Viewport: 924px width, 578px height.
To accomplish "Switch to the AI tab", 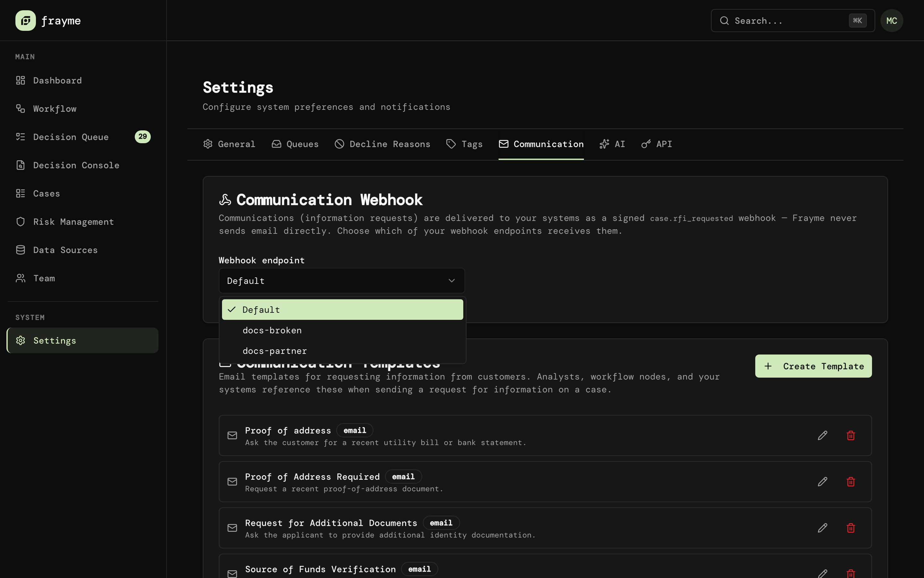I will (x=612, y=144).
